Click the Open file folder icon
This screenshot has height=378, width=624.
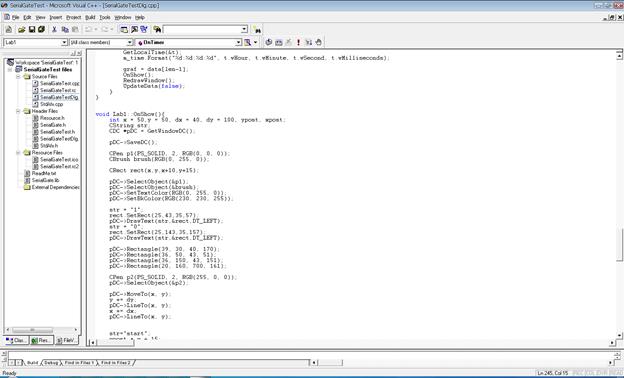click(21, 29)
